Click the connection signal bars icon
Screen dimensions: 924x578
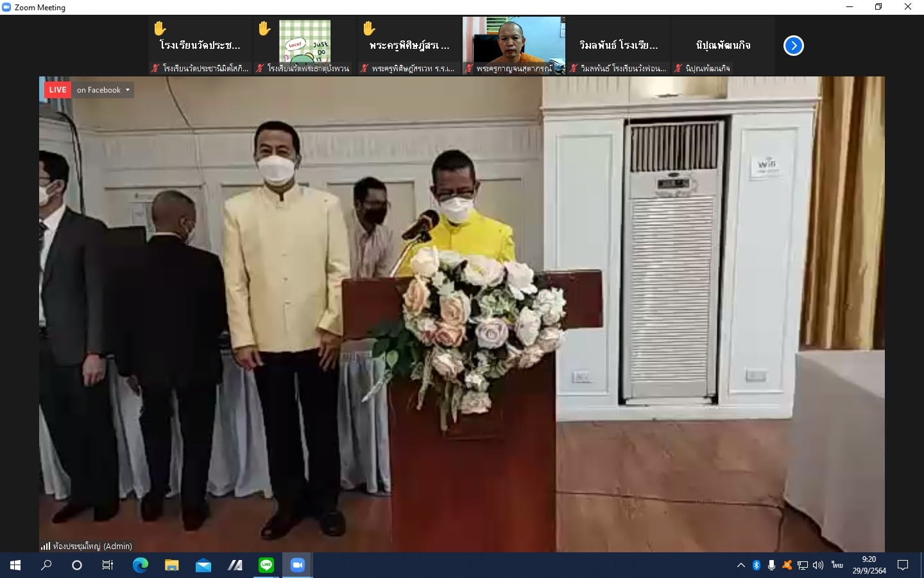tap(45, 546)
